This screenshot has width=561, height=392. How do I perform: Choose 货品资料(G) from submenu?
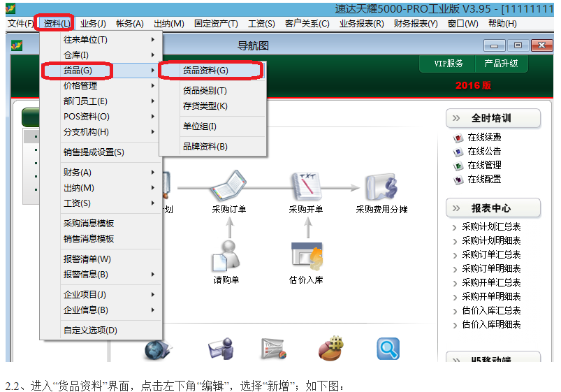coord(213,71)
